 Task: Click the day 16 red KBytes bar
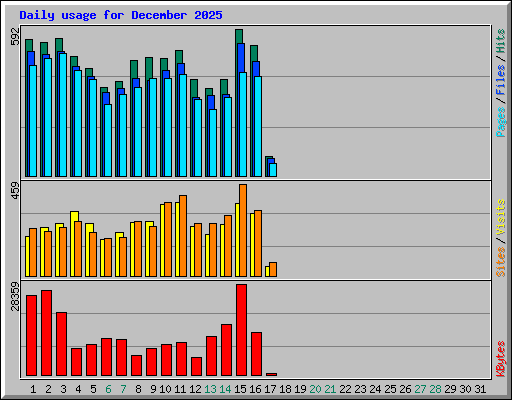click(x=256, y=354)
